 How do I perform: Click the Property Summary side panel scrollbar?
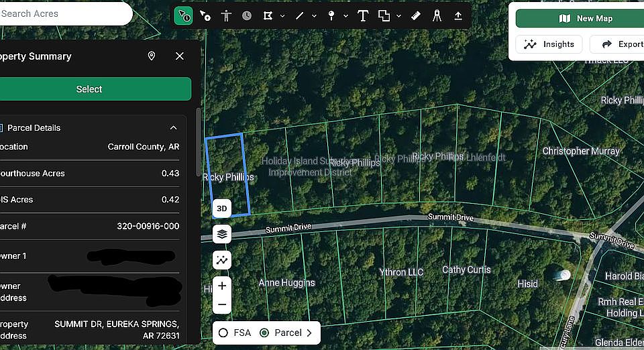(199, 141)
